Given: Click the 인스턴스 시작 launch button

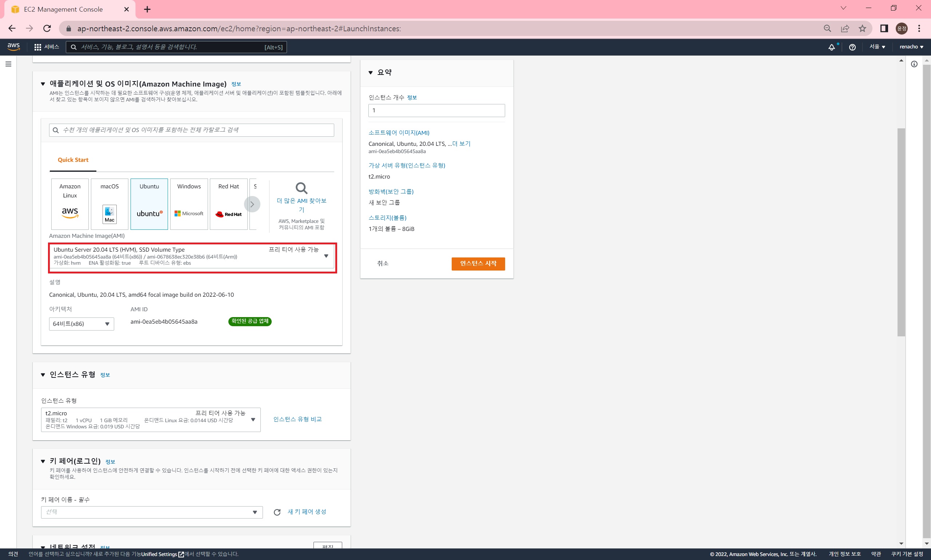Looking at the screenshot, I should click(478, 263).
